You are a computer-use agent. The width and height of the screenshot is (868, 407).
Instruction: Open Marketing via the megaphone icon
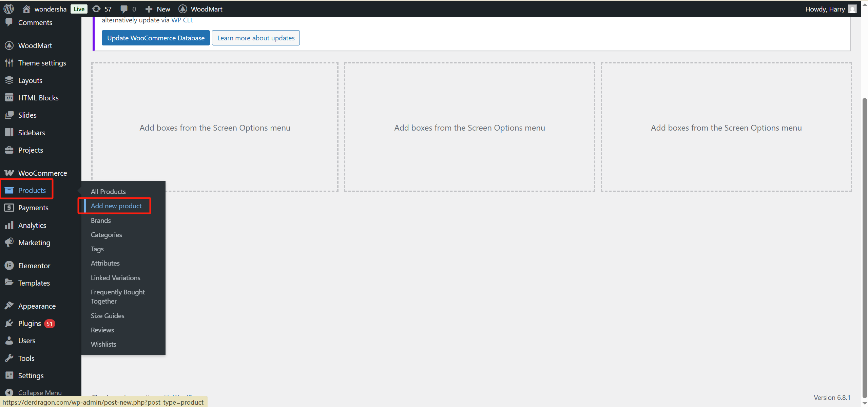9,242
